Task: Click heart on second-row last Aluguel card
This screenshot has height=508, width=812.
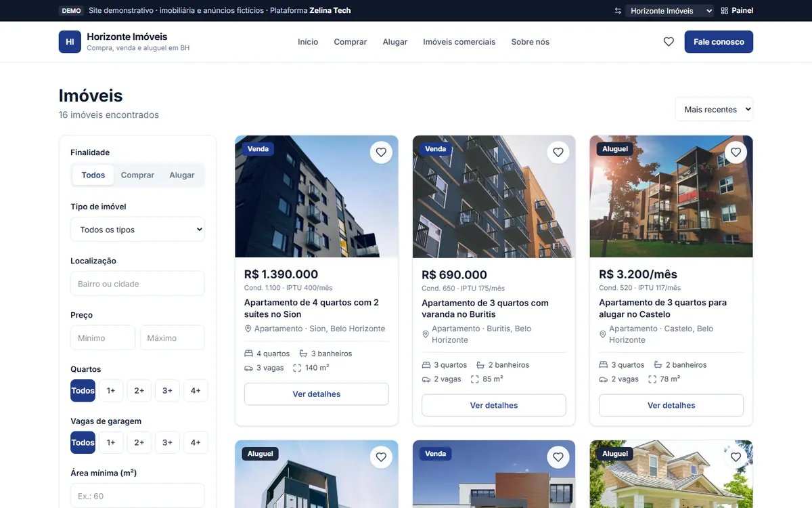Action: [736, 457]
